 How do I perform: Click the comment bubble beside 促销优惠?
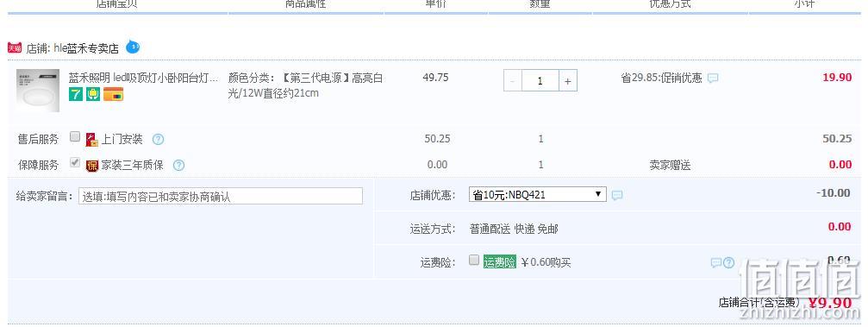(x=713, y=79)
